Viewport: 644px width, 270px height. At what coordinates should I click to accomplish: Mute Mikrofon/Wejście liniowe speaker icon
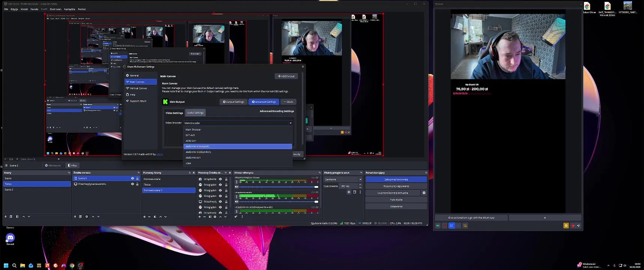point(236,187)
